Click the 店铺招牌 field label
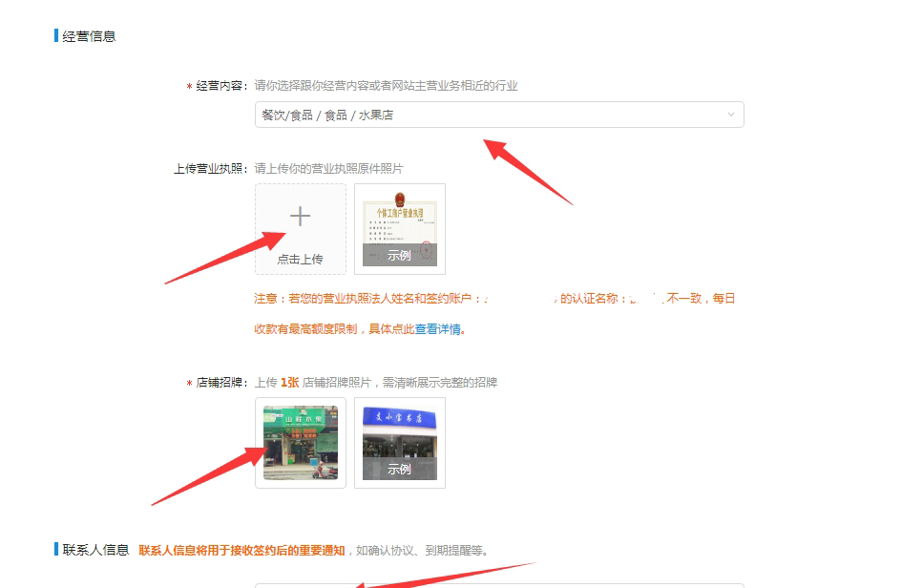This screenshot has width=902, height=588. (220, 383)
